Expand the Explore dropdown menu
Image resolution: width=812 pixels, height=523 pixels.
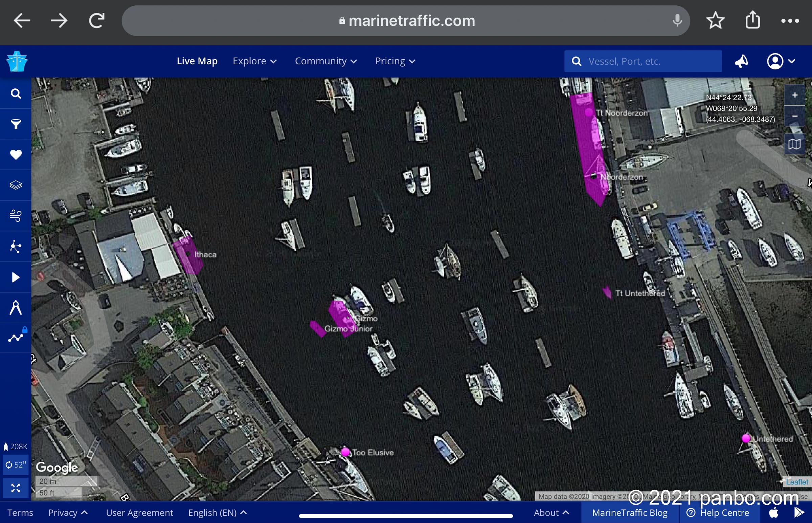point(254,62)
